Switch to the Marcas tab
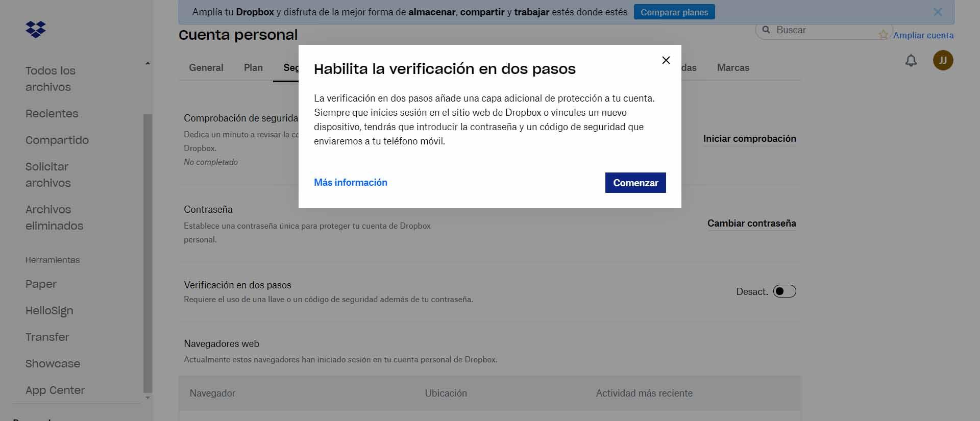 tap(733, 68)
